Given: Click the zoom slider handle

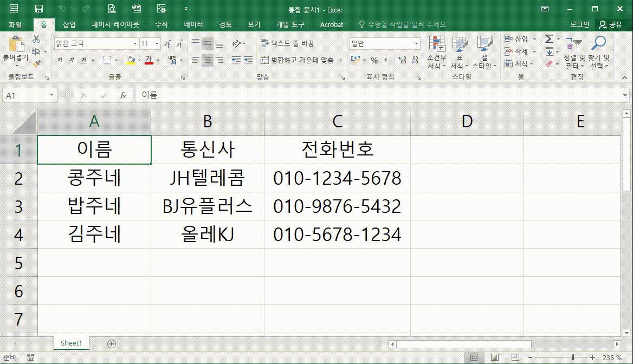Looking at the screenshot, I should click(572, 357).
